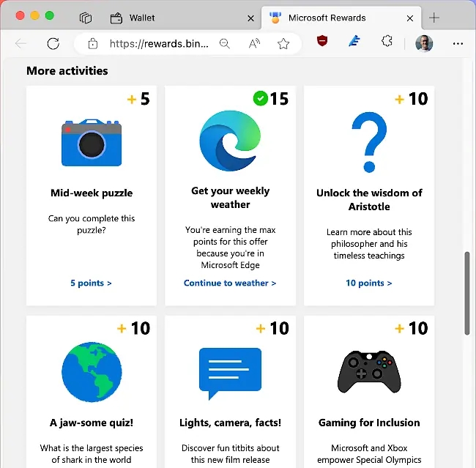476x468 pixels.
Task: Click the +10 badge on jaw-some quiz card
Action: pyautogui.click(x=133, y=328)
